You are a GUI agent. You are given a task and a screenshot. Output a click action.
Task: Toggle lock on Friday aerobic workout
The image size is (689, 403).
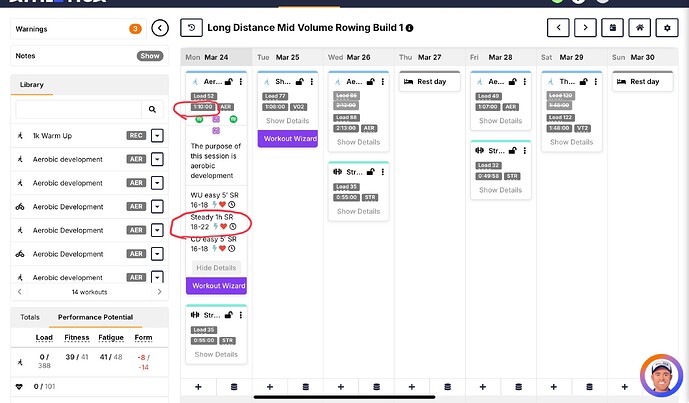click(514, 81)
